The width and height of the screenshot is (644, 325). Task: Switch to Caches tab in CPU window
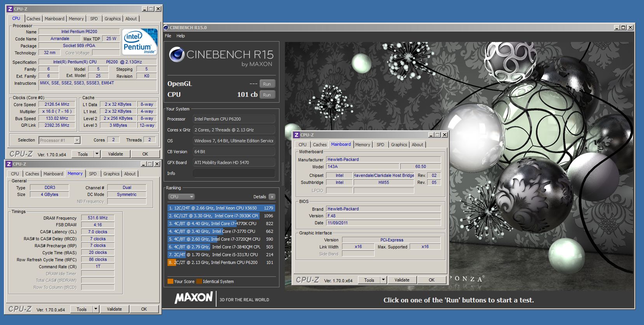(33, 19)
